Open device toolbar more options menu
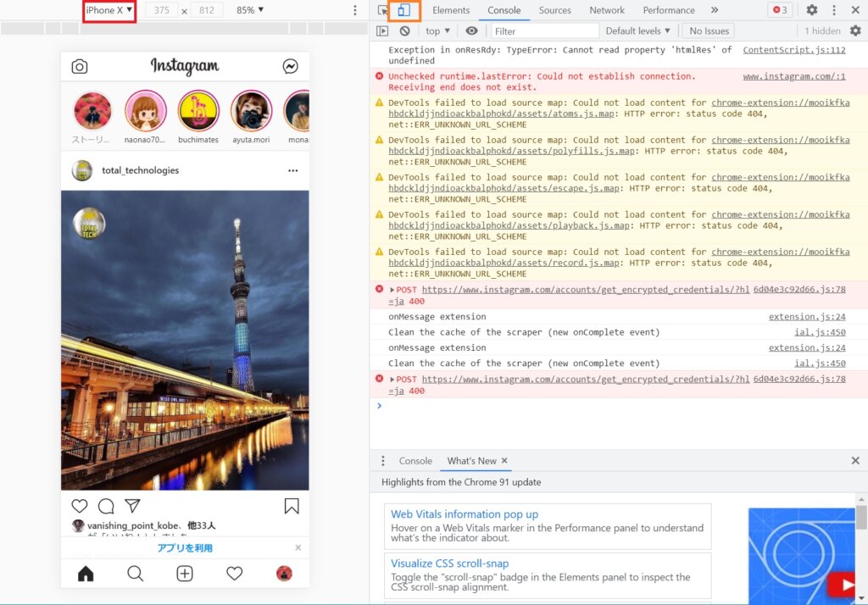This screenshot has height=605, width=868. (x=355, y=10)
